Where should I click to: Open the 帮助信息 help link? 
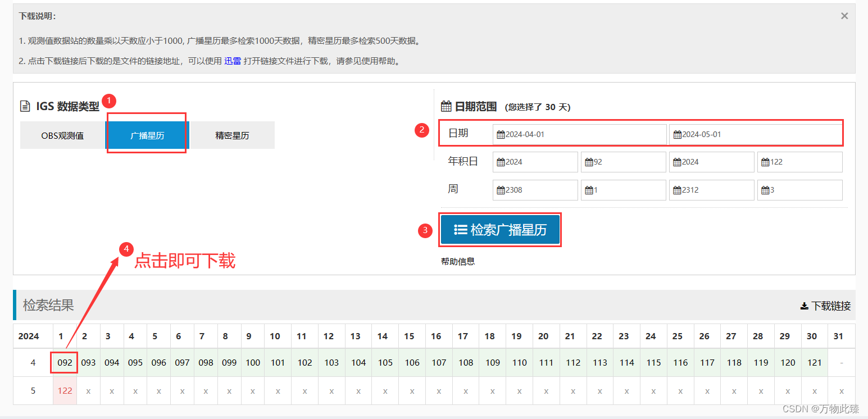click(x=458, y=261)
